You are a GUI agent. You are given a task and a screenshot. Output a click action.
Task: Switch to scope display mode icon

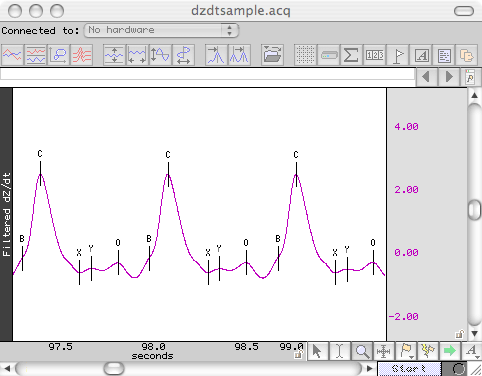[36, 55]
